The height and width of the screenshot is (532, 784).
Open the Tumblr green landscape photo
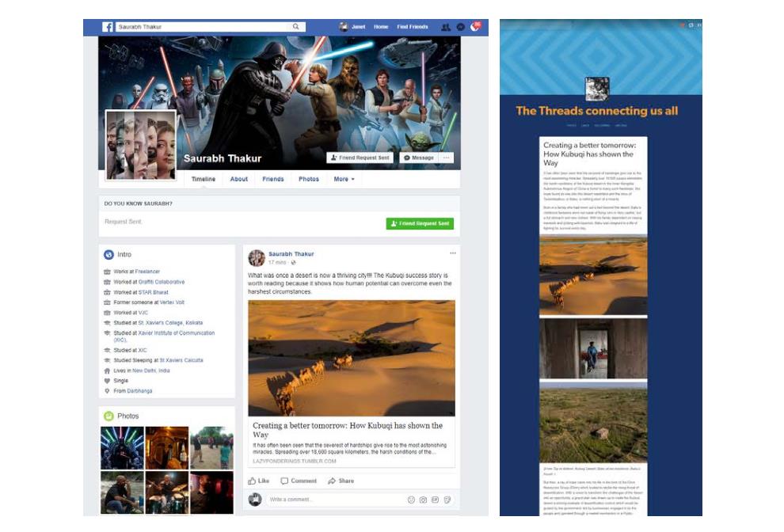pyautogui.click(x=593, y=421)
